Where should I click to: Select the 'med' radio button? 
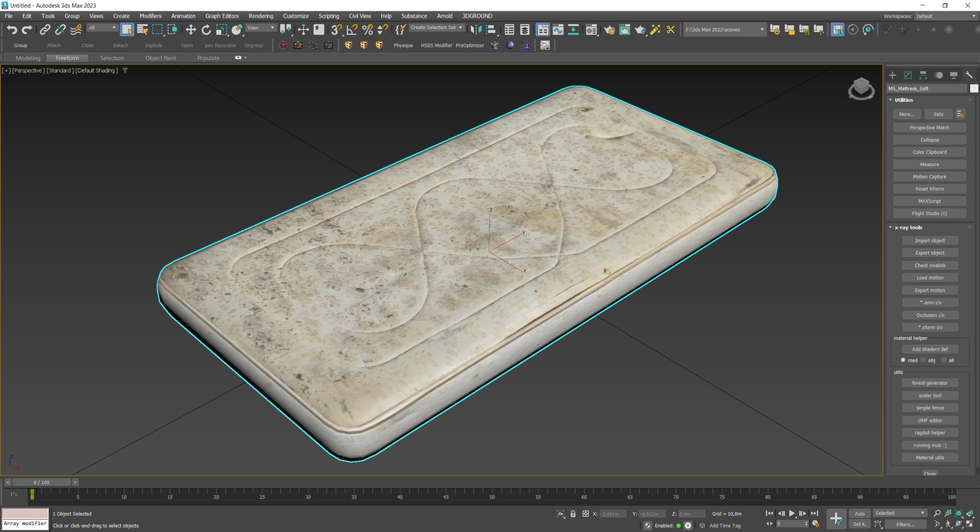[x=903, y=360]
